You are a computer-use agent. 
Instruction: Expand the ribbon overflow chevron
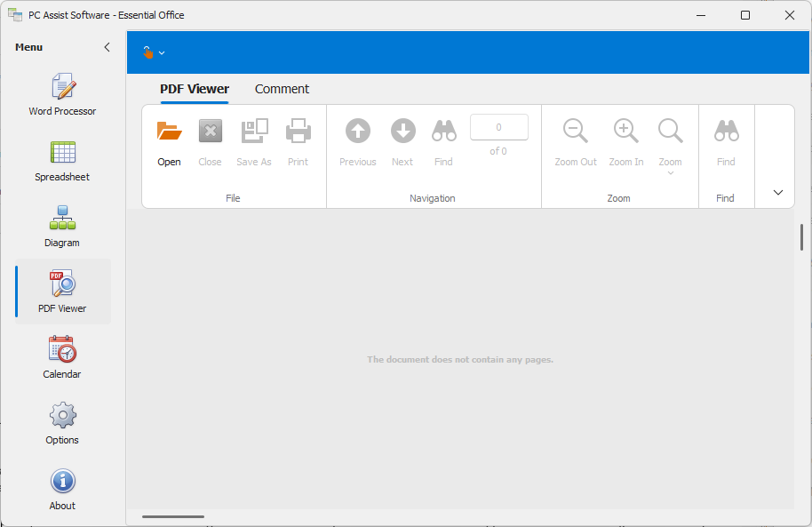[x=778, y=192]
